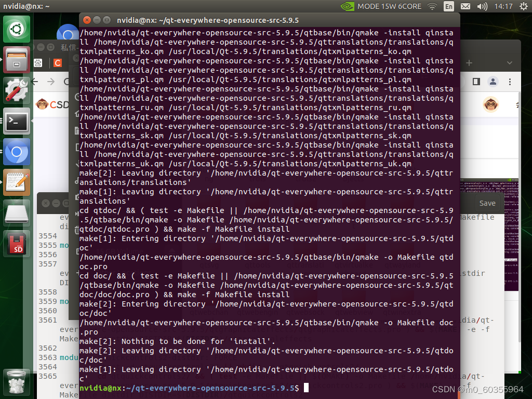Viewport: 532px width, 399px height.
Task: Open the browser three-dot menu
Action: 510,82
